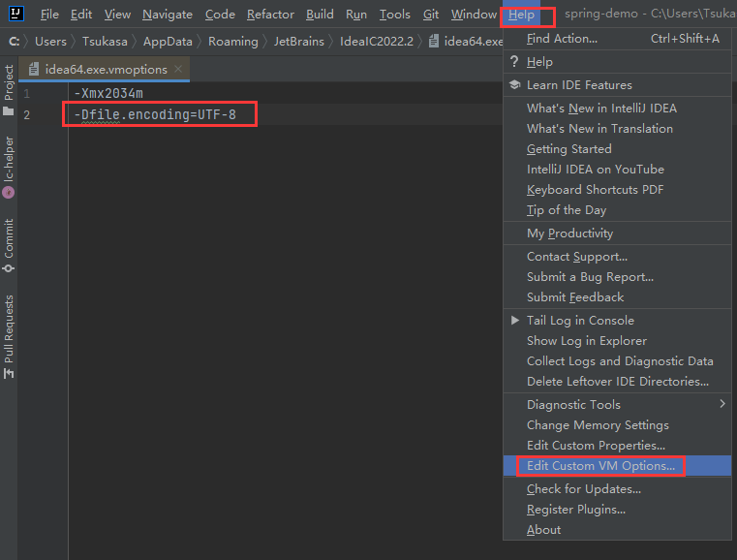Open Change Memory Settings
The image size is (737, 560).
(617, 424)
